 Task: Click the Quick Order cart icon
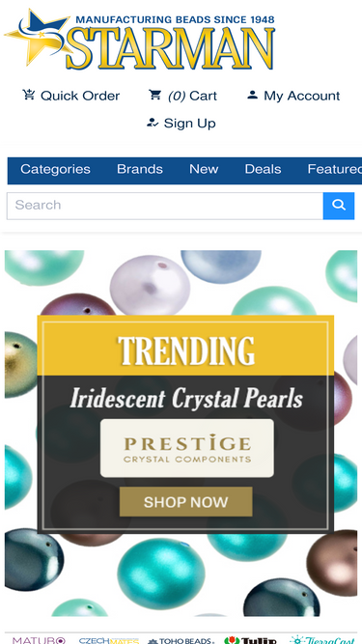click(29, 96)
